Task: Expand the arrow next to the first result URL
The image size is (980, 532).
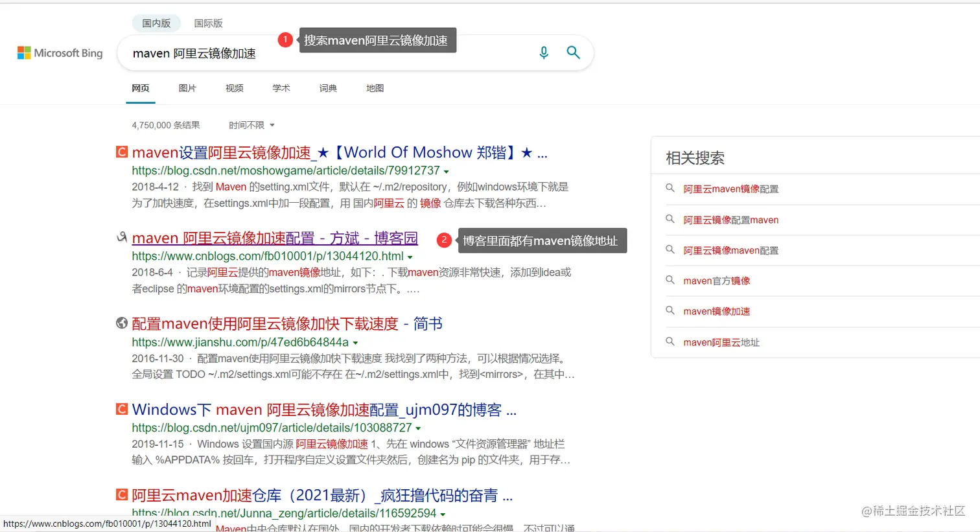Action: click(x=446, y=170)
